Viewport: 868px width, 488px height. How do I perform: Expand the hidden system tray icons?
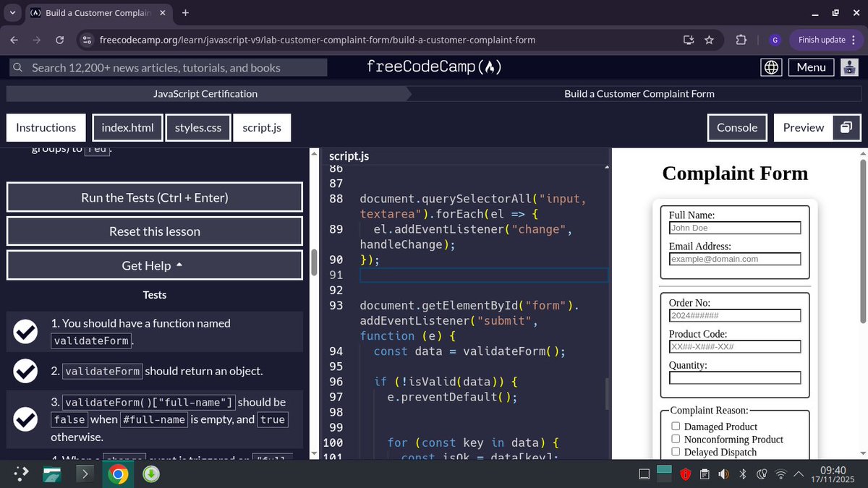(799, 474)
